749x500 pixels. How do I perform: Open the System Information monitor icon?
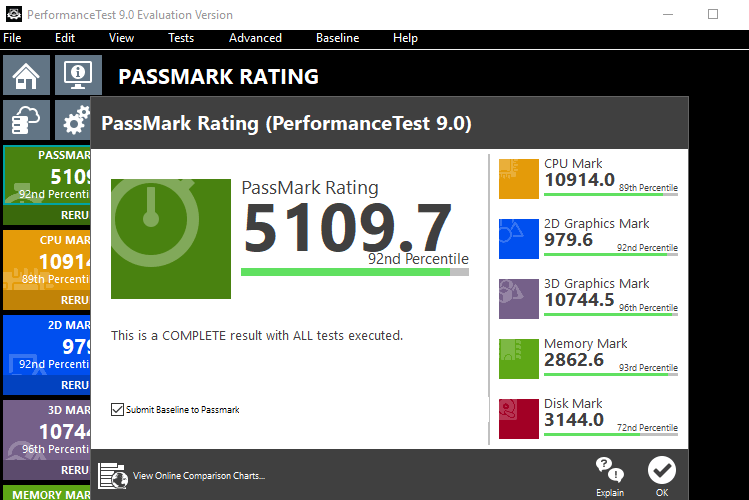click(x=78, y=75)
